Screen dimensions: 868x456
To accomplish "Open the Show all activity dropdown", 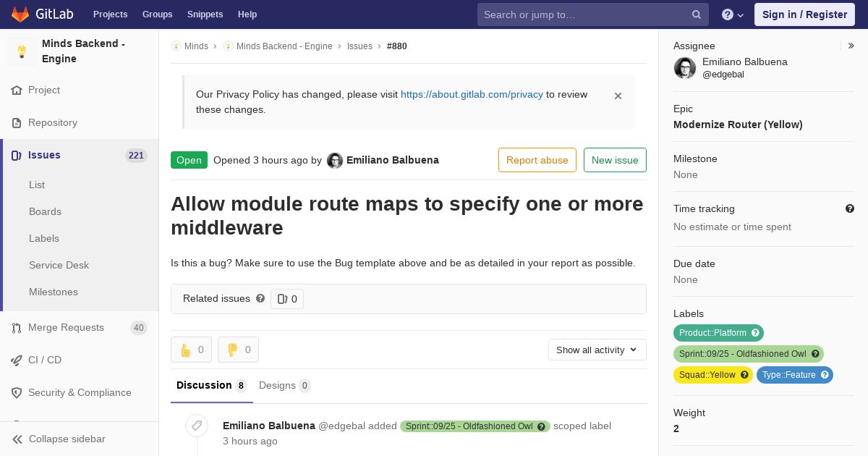I will [x=597, y=350].
